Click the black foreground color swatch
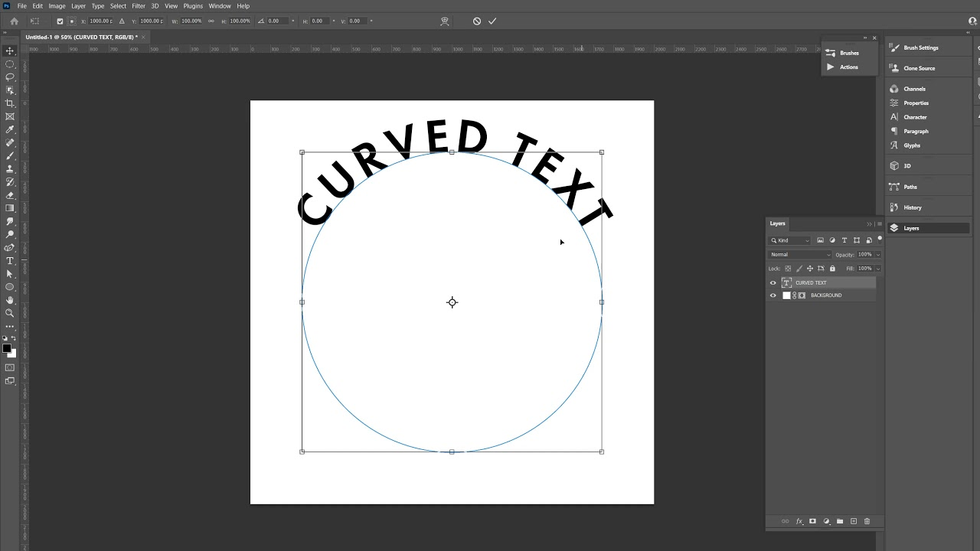This screenshot has height=551, width=980. (x=8, y=348)
